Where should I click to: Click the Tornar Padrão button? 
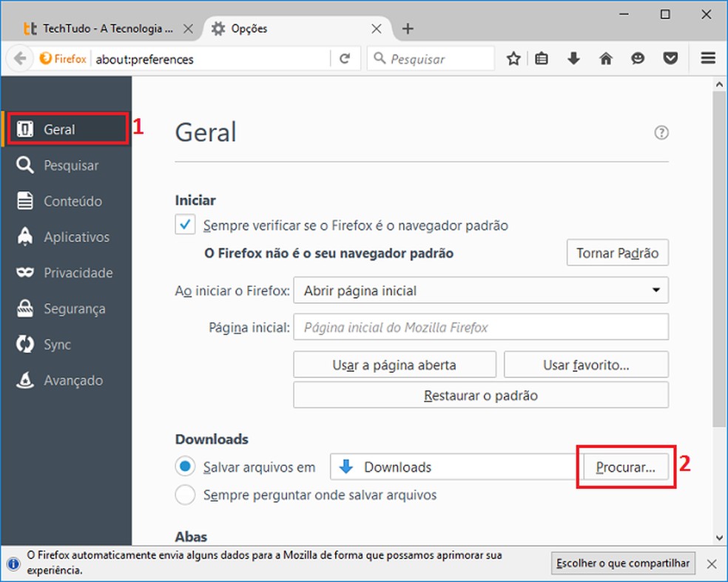(617, 252)
